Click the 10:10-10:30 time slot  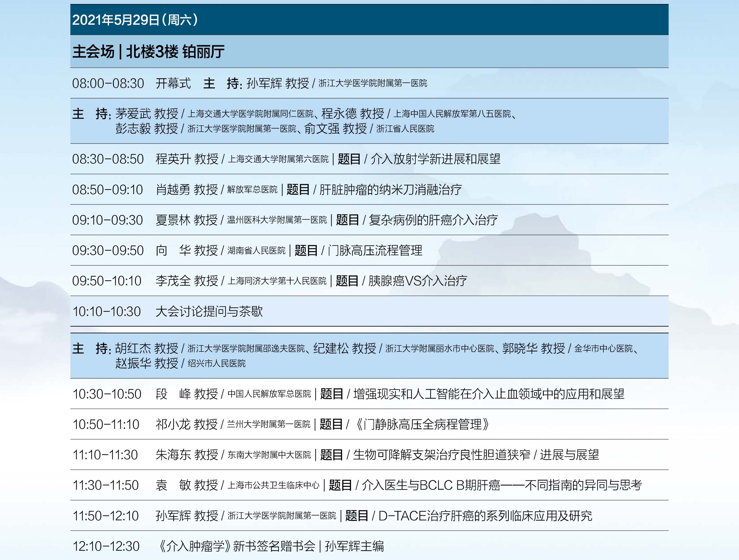(x=107, y=312)
